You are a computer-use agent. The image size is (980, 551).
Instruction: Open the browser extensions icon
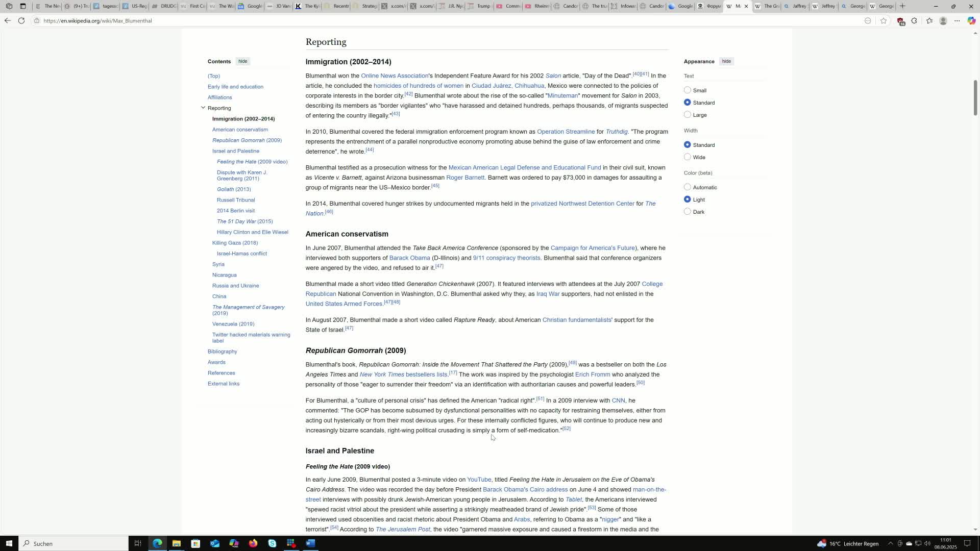[914, 20]
